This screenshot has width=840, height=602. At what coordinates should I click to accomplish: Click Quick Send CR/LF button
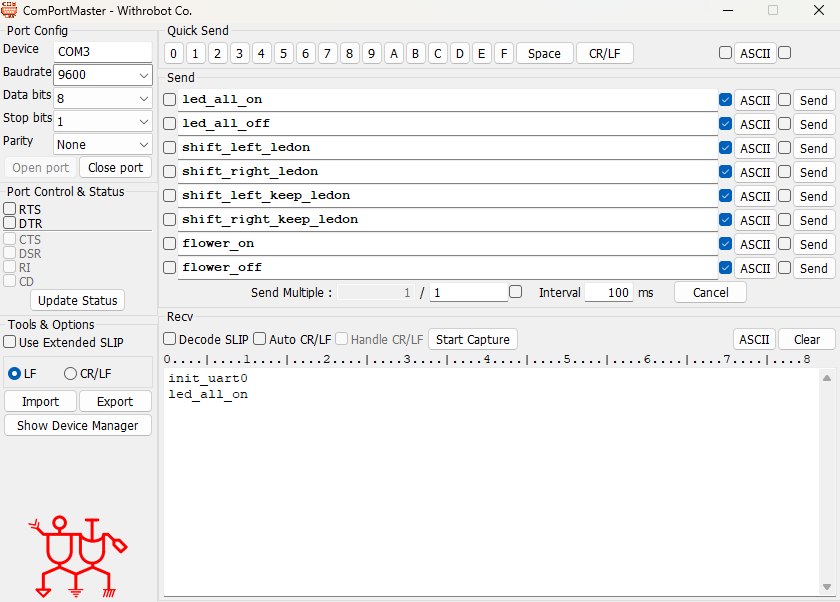tap(605, 54)
